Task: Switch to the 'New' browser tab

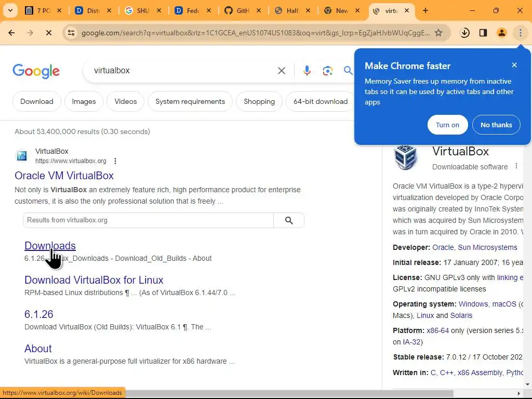Action: click(x=342, y=10)
